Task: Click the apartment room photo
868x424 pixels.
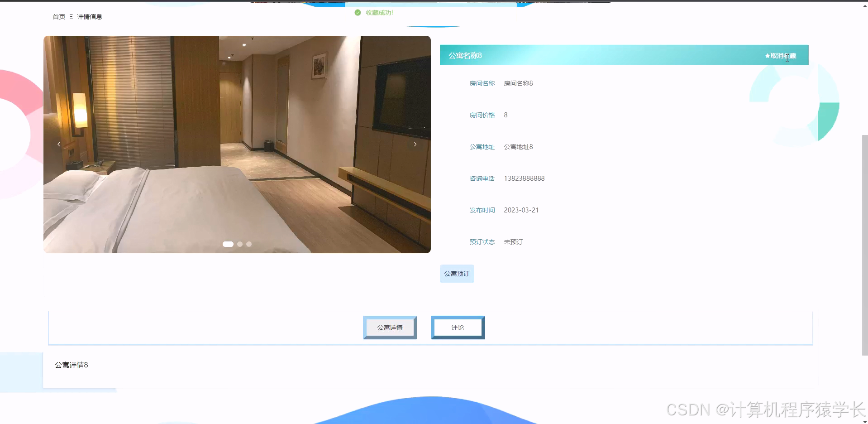Action: [x=237, y=145]
